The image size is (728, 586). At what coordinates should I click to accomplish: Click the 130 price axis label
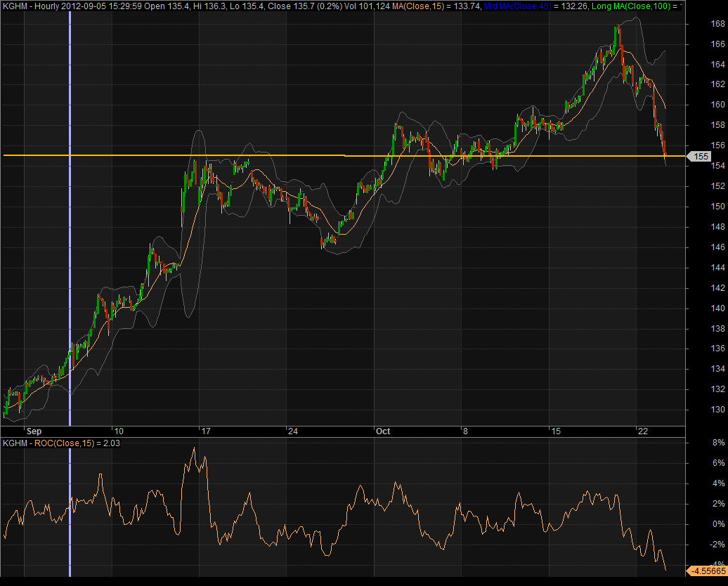click(x=698, y=410)
